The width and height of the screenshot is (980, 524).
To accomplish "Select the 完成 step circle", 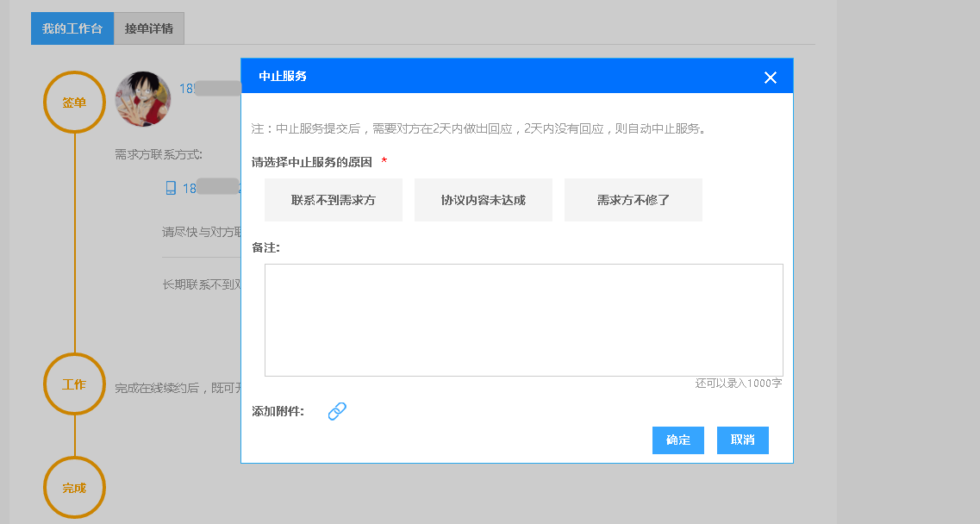I will pos(74,488).
